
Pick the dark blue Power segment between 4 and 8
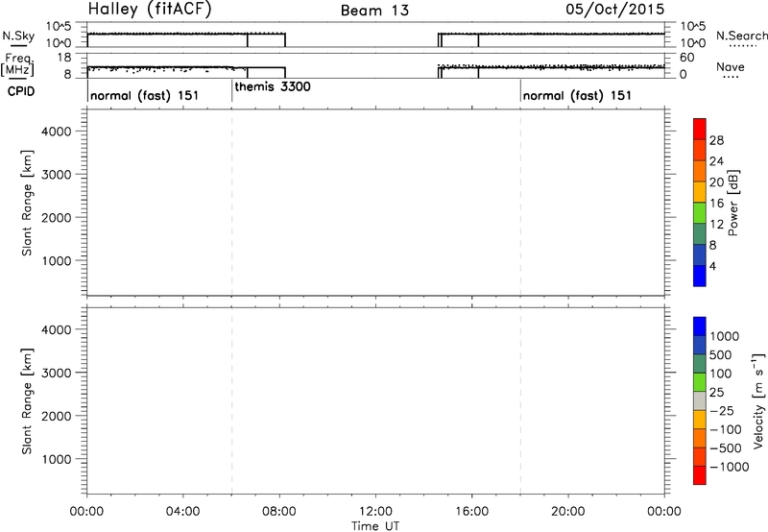700,254
